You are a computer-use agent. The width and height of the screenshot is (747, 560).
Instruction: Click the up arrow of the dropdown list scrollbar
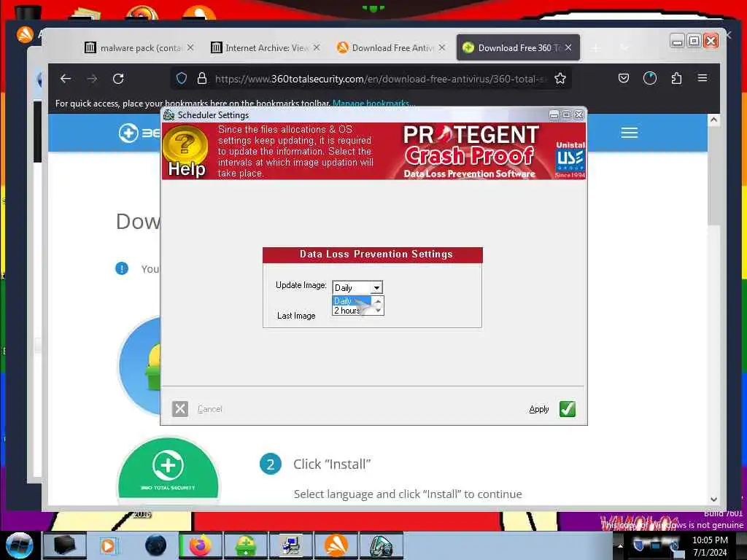point(378,301)
